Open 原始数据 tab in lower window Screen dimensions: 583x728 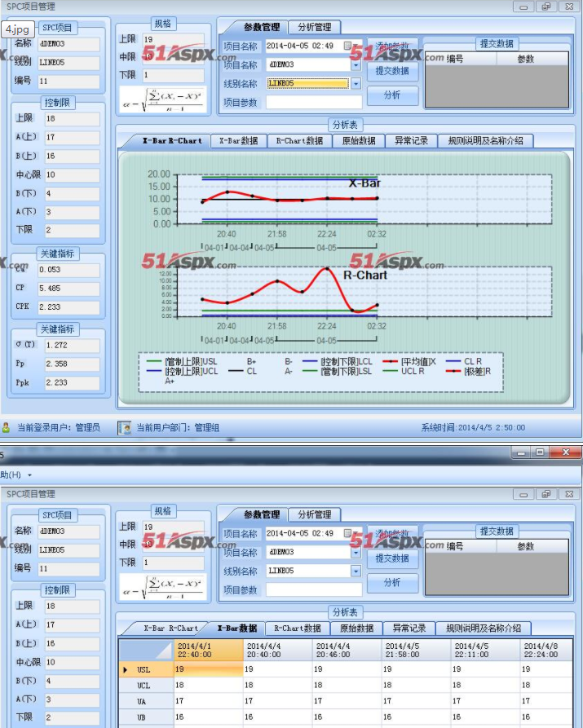tap(356, 629)
